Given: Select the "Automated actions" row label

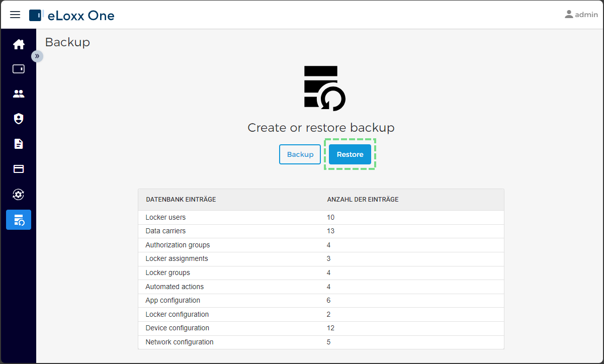Looking at the screenshot, I should point(175,287).
